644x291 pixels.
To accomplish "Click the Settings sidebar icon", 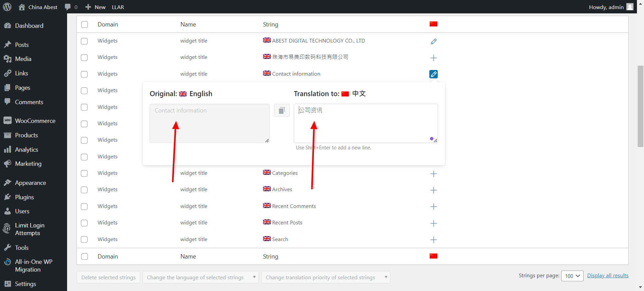I will click(7, 284).
